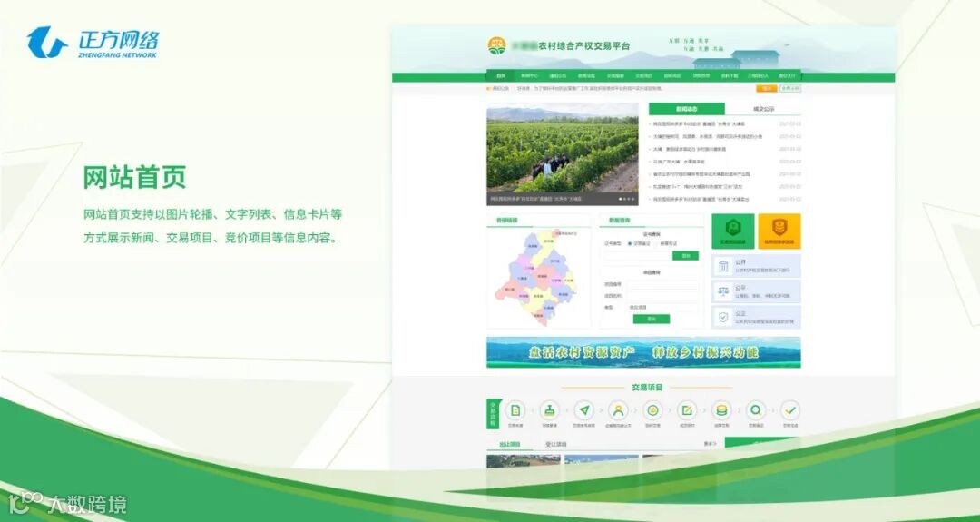Open the first news headline in the list
Image resolution: width=980 pixels, height=522 pixels.
tap(700, 124)
